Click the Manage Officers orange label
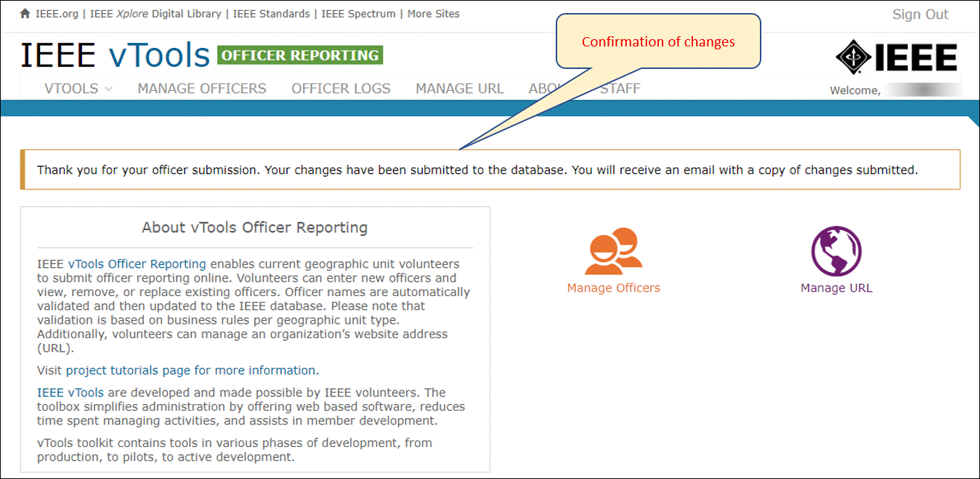 click(x=614, y=288)
